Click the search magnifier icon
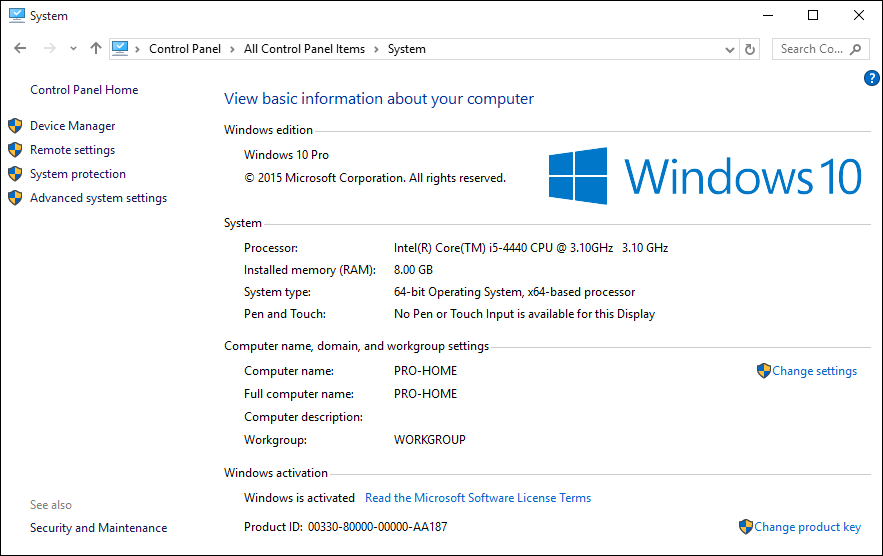 (x=855, y=50)
